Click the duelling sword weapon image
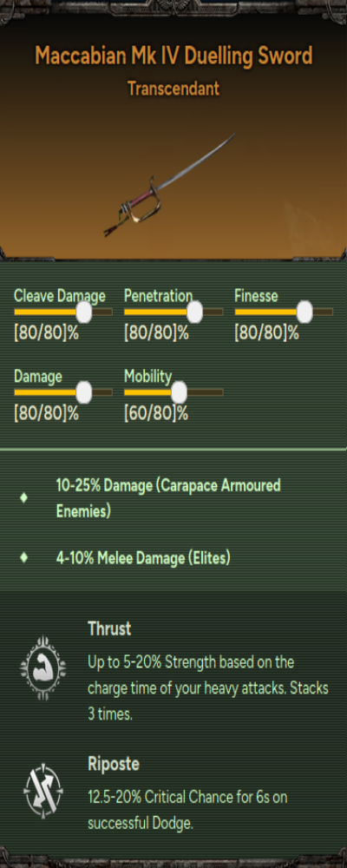Image resolution: width=347 pixels, height=868 pixels. click(x=169, y=186)
